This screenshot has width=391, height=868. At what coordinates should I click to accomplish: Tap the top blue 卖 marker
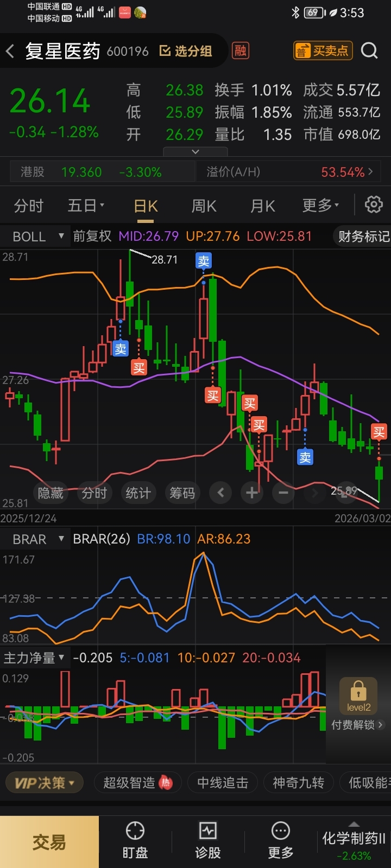[x=204, y=261]
